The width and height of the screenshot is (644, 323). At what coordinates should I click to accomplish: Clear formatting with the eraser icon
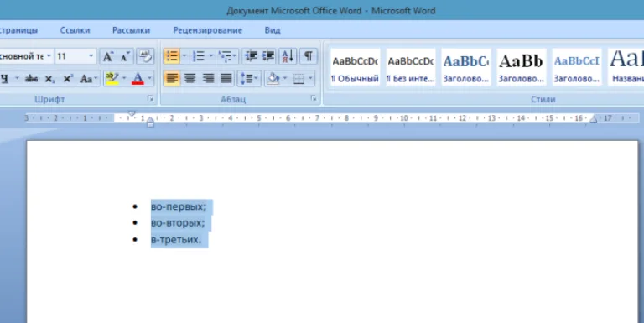click(x=145, y=56)
